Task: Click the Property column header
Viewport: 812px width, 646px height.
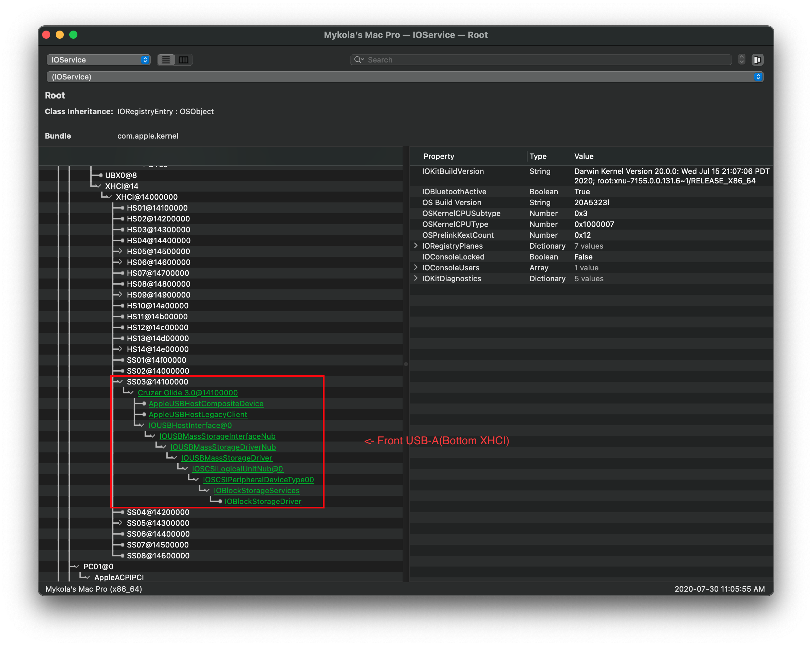Action: pos(439,157)
